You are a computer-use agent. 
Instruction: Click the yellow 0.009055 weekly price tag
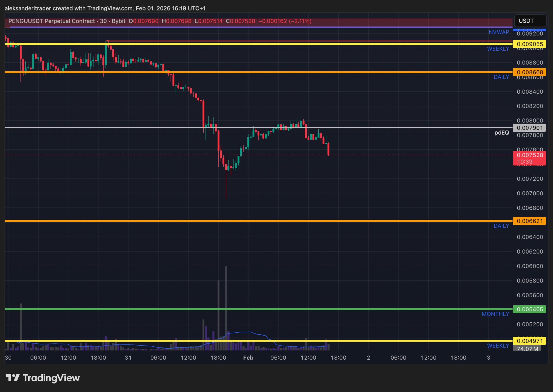[529, 44]
